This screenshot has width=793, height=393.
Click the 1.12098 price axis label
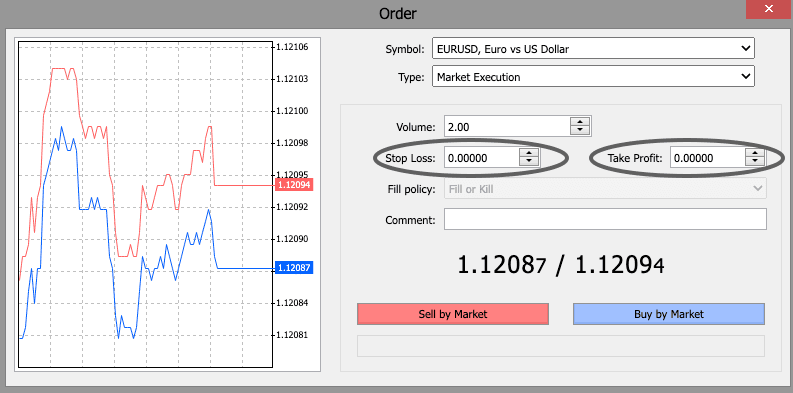pyautogui.click(x=293, y=143)
